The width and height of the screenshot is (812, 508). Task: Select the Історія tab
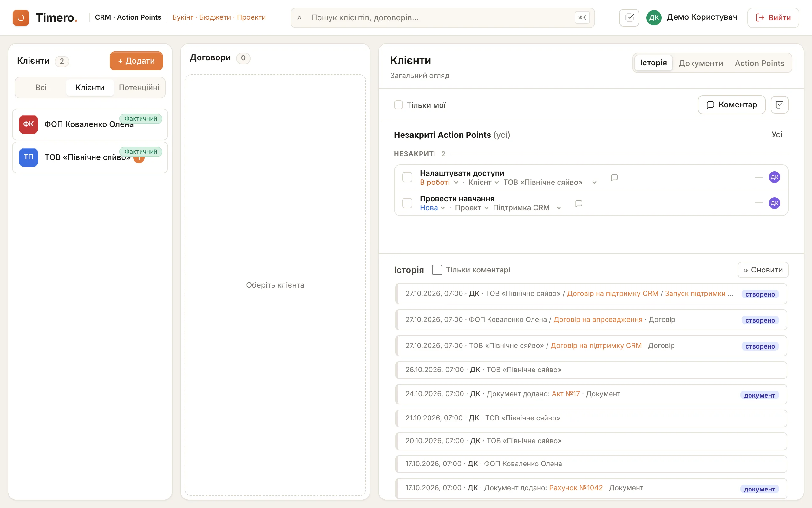click(x=653, y=63)
